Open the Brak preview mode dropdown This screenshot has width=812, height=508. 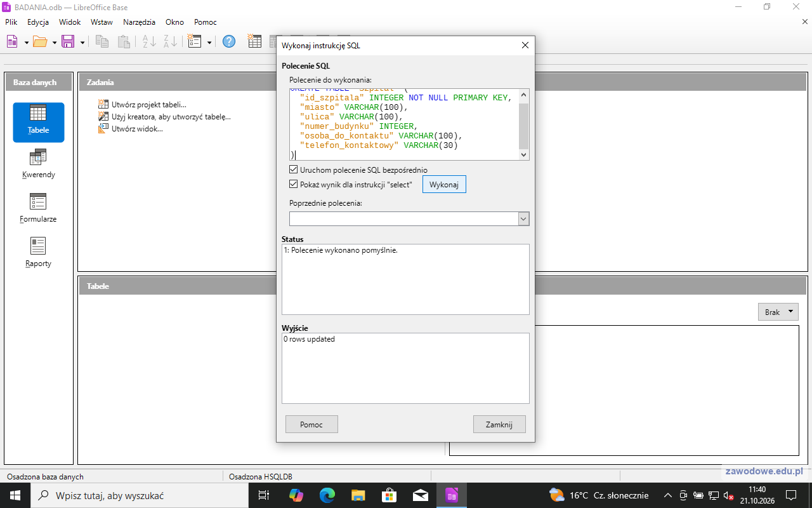pyautogui.click(x=778, y=312)
